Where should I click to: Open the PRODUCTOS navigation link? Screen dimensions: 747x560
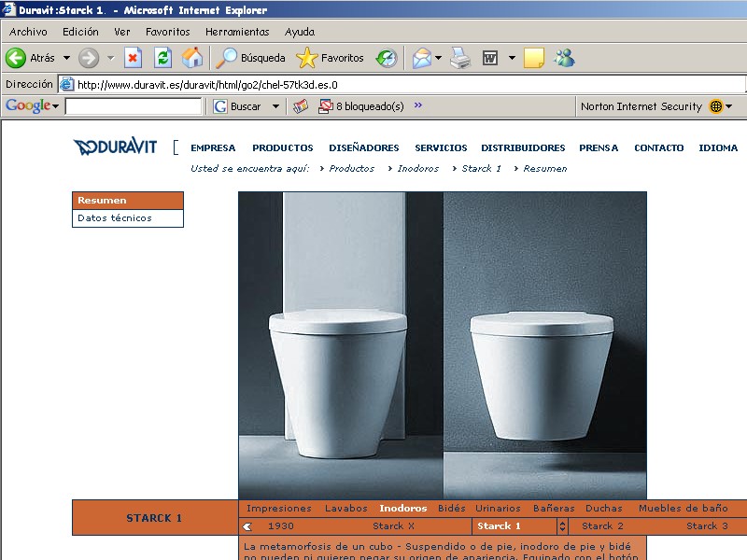click(283, 148)
